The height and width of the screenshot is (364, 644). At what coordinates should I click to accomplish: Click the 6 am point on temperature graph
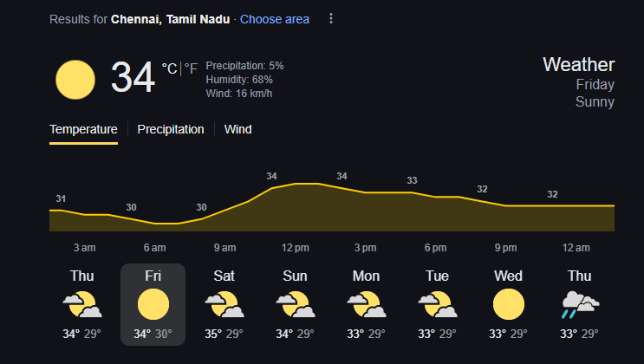(155, 224)
